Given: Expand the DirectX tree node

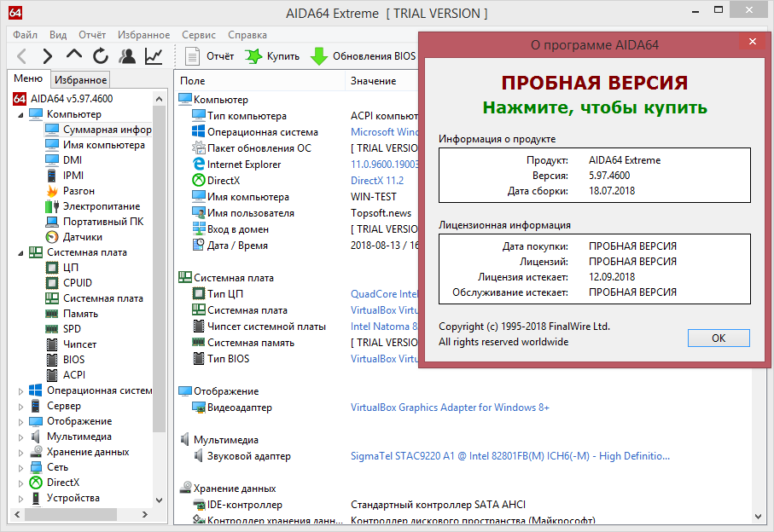Looking at the screenshot, I should pyautogui.click(x=20, y=483).
